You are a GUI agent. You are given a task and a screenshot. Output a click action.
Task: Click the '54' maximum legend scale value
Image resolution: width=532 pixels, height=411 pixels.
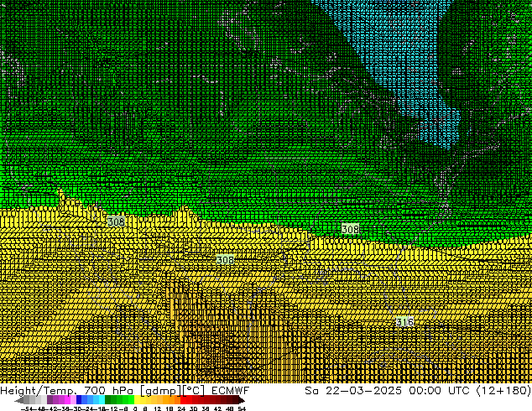pyautogui.click(x=242, y=408)
